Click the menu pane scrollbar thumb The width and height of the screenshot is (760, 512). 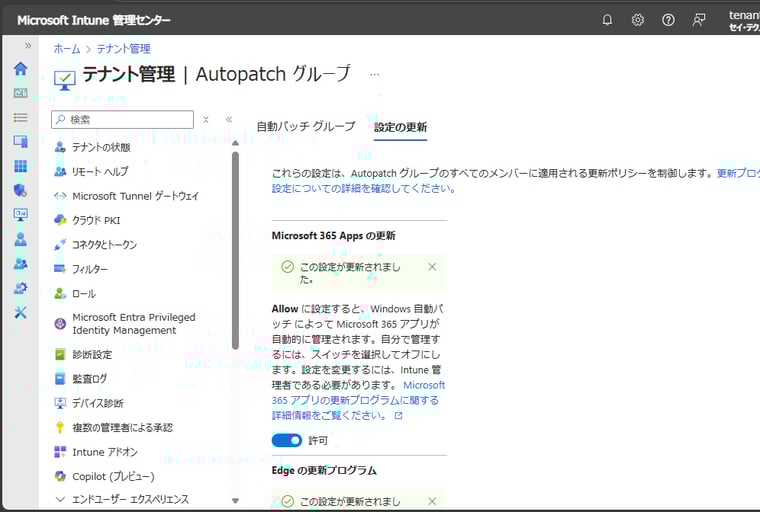point(235,251)
